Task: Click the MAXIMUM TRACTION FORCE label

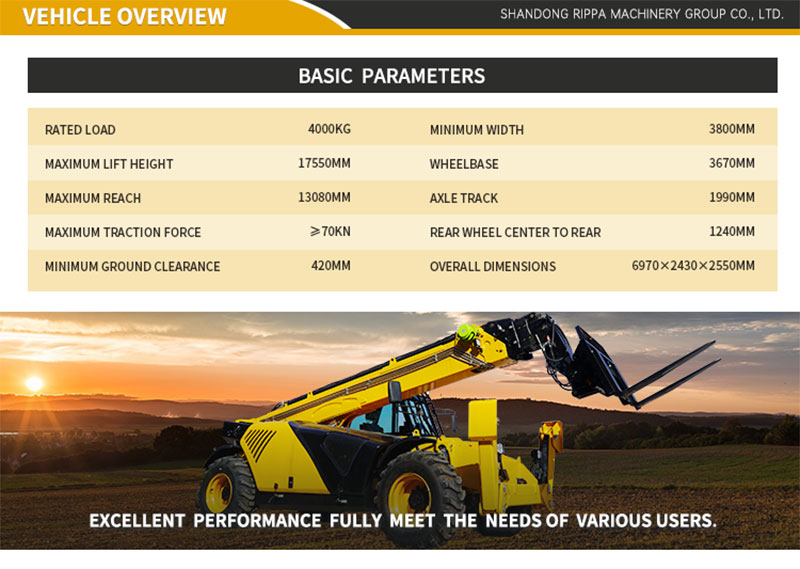Action: click(123, 232)
